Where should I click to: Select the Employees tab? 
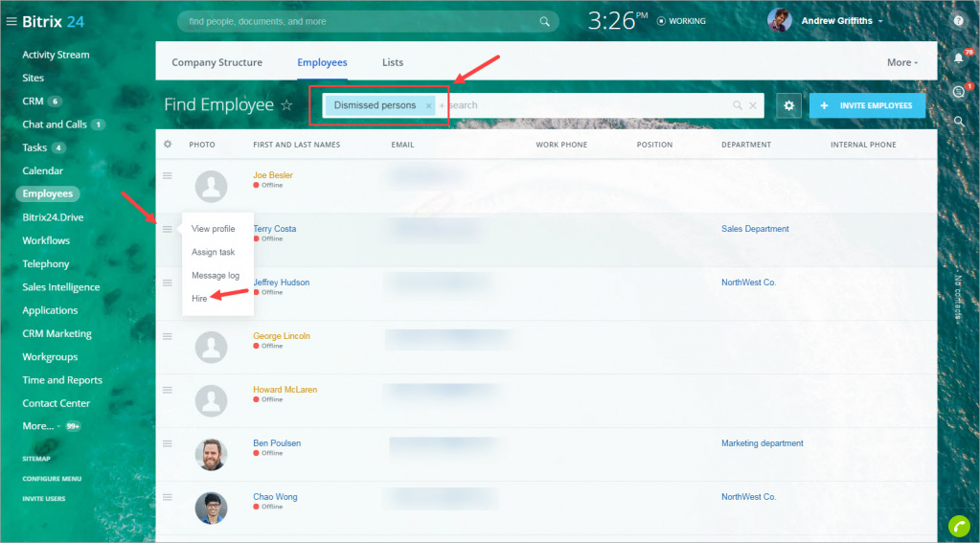click(322, 62)
